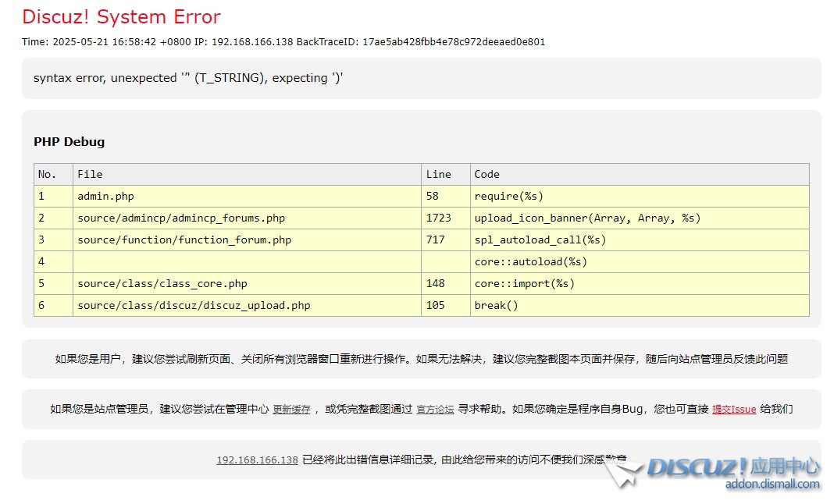Screen dimensions: 834x504
Task: Click the 192.168.166.138 link at bottom
Action: 257,460
